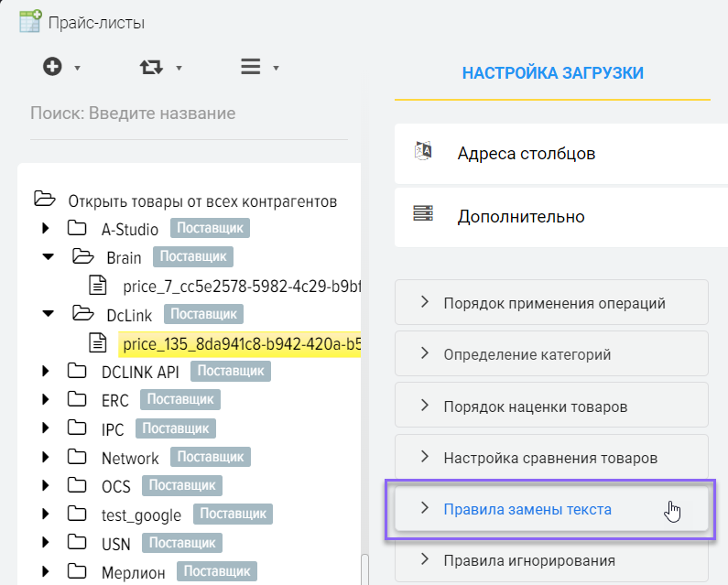This screenshot has width=728, height=585.
Task: Expand Определение категорий section
Action: tap(552, 353)
